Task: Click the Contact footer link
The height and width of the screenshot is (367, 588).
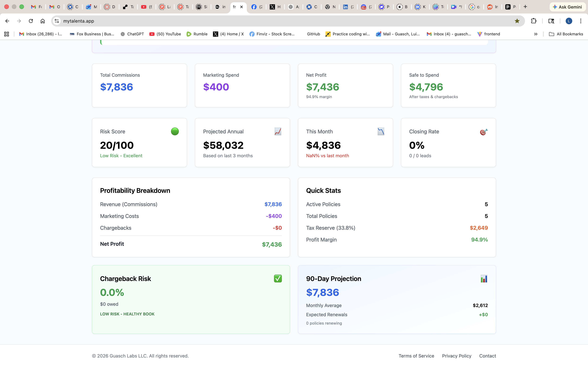Action: (x=487, y=356)
